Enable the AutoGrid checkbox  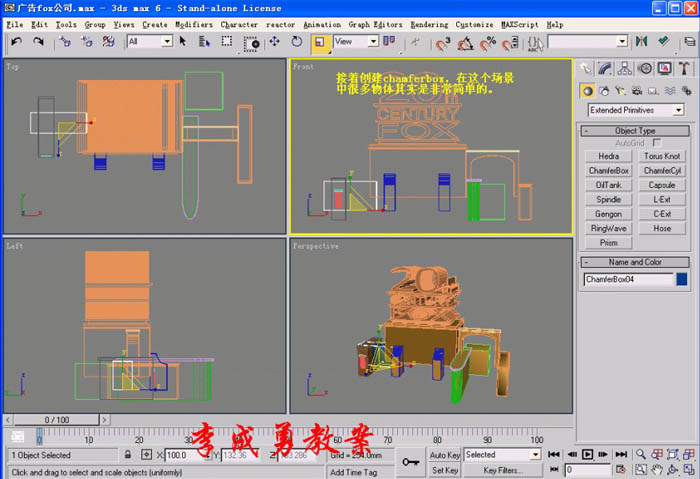click(656, 143)
